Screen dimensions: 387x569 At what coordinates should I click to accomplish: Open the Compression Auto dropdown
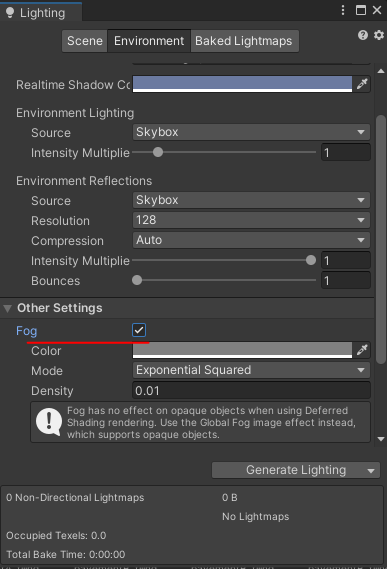[x=251, y=240]
